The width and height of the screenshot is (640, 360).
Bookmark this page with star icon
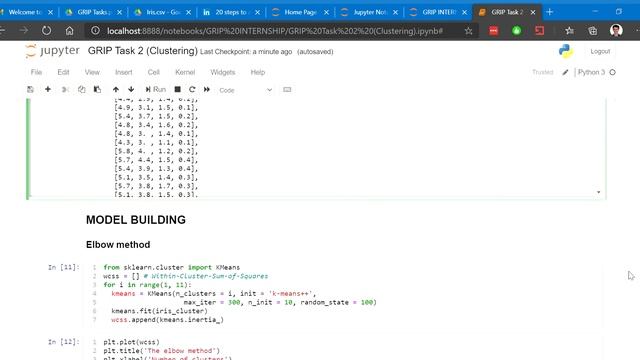[469, 31]
